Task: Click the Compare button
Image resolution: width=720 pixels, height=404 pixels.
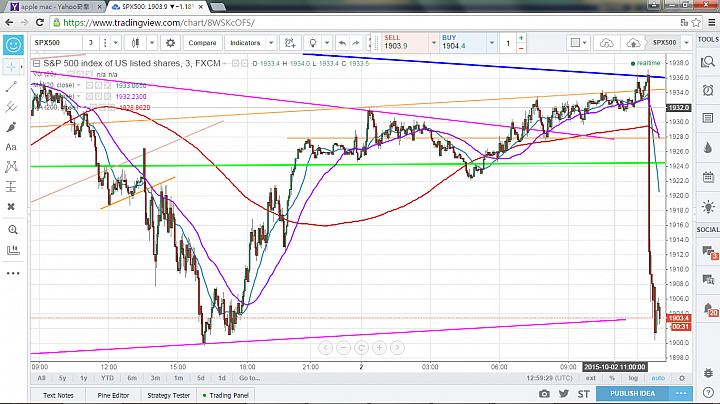Action: click(x=202, y=43)
